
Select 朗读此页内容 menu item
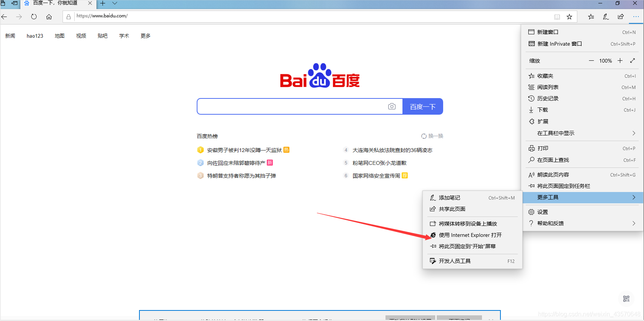click(582, 175)
